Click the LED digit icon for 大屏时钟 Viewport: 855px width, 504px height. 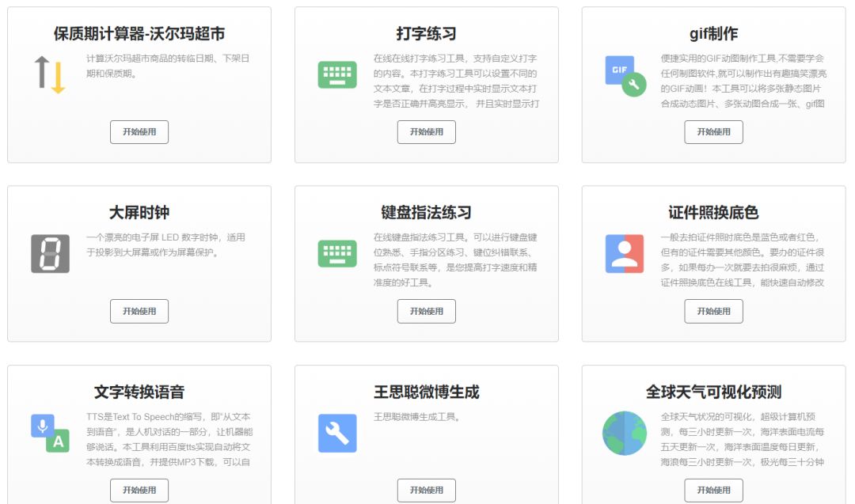50,254
